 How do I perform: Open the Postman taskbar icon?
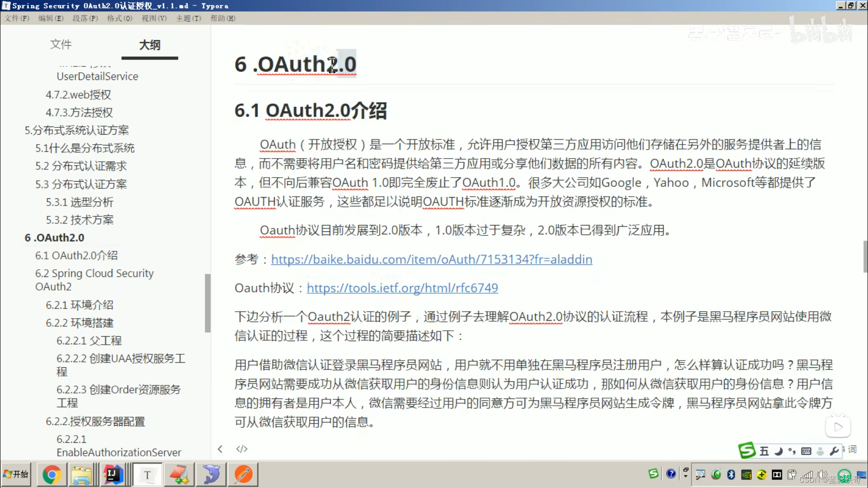pyautogui.click(x=243, y=474)
